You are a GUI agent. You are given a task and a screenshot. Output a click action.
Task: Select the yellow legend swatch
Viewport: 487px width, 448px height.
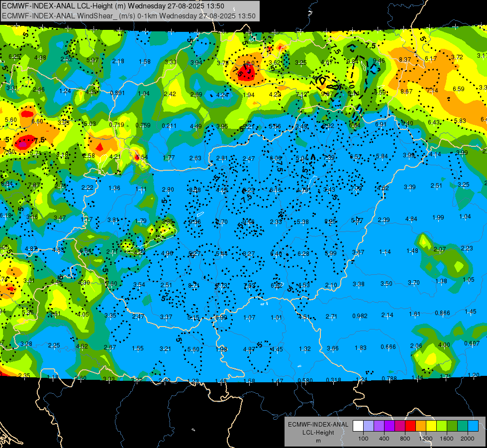(x=431, y=426)
